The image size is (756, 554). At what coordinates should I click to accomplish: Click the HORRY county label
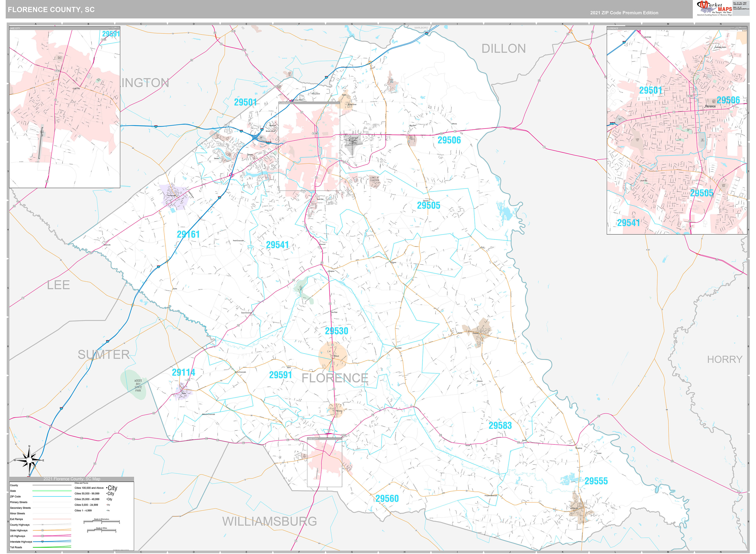click(725, 359)
